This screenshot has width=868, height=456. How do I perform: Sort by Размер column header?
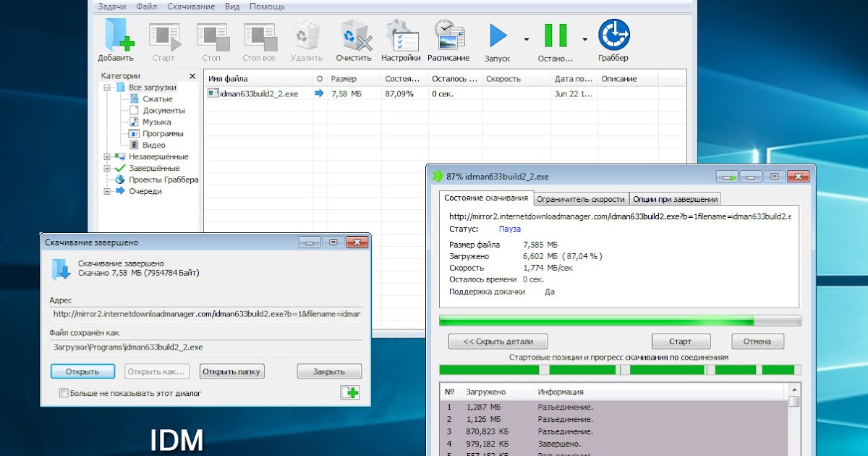354,79
